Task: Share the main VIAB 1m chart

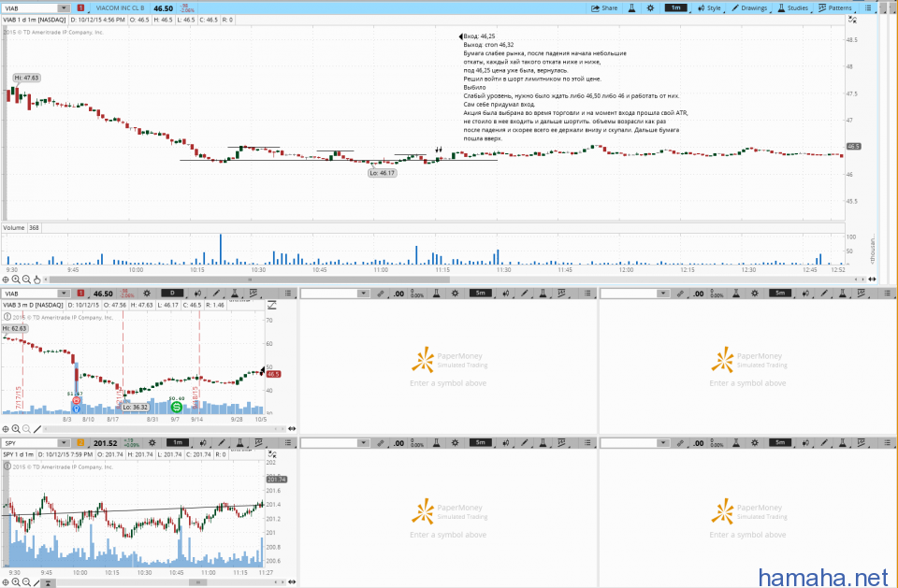Action: (x=604, y=8)
